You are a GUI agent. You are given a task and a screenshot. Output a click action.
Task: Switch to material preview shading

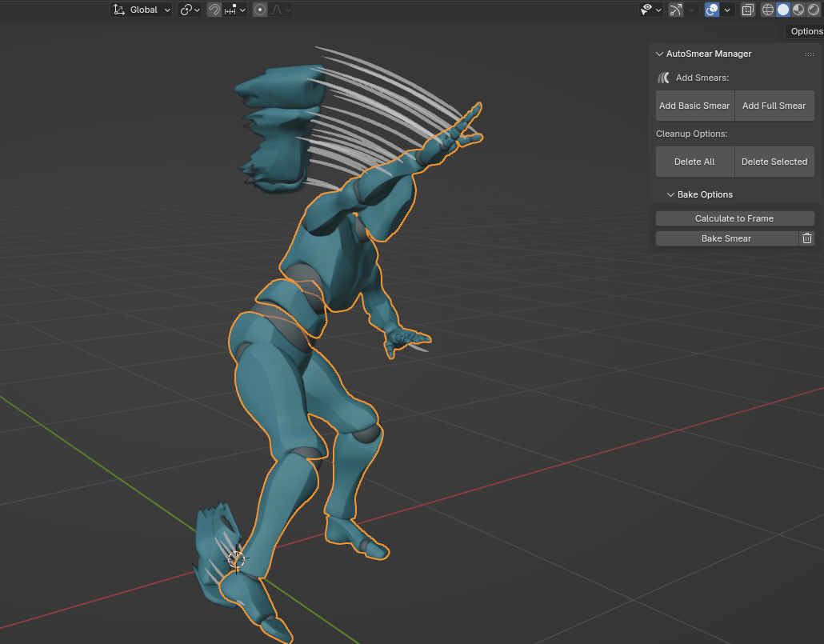point(798,10)
